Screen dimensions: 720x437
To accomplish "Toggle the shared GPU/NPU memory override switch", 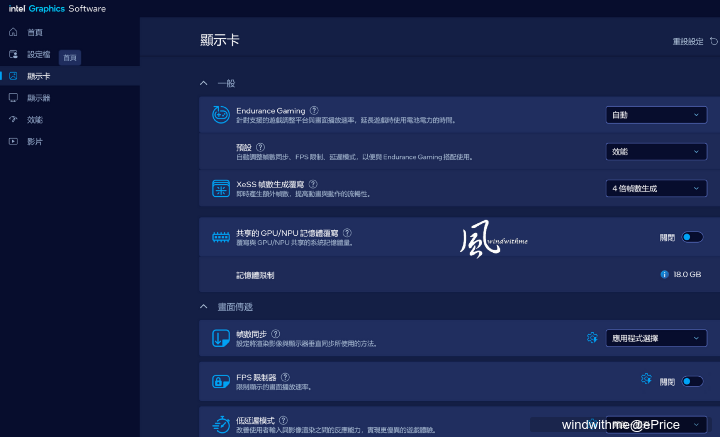I will coord(692,237).
